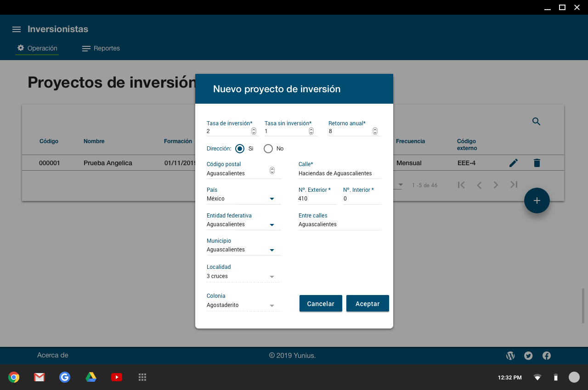588x390 pixels.
Task: Open the Facebook icon in footer
Action: [547, 356]
